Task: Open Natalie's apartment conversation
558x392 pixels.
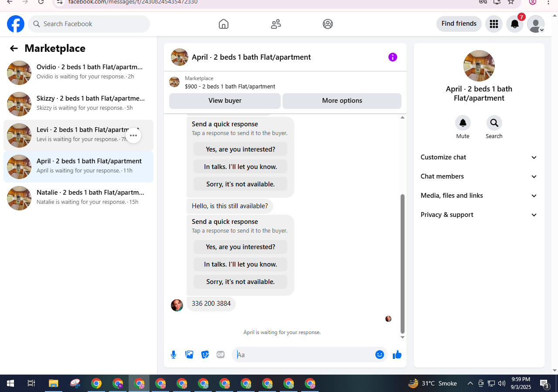Action: pos(78,198)
